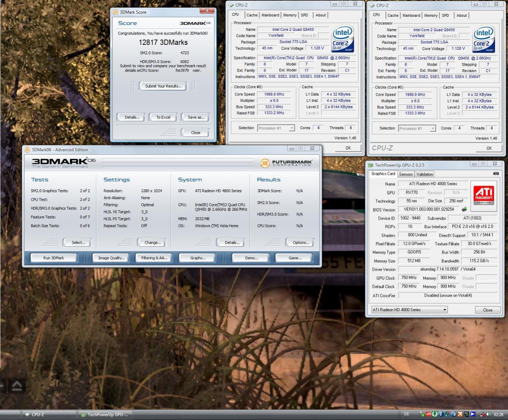Click the Save as button in 3DMark Score

[196, 117]
